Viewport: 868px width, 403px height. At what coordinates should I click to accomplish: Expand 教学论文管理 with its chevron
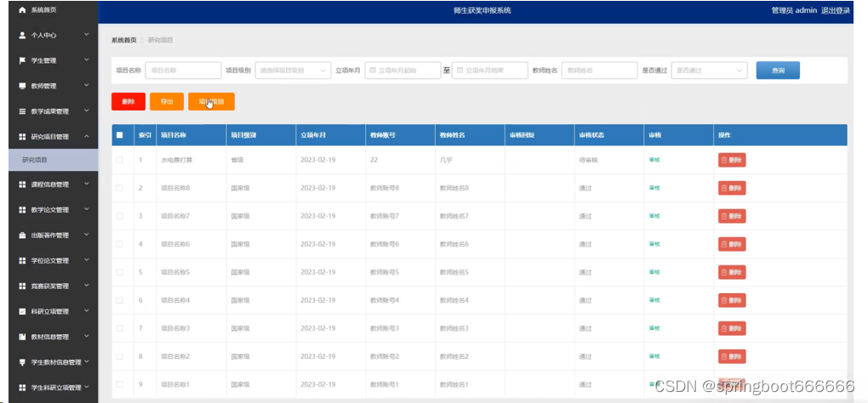tap(87, 209)
